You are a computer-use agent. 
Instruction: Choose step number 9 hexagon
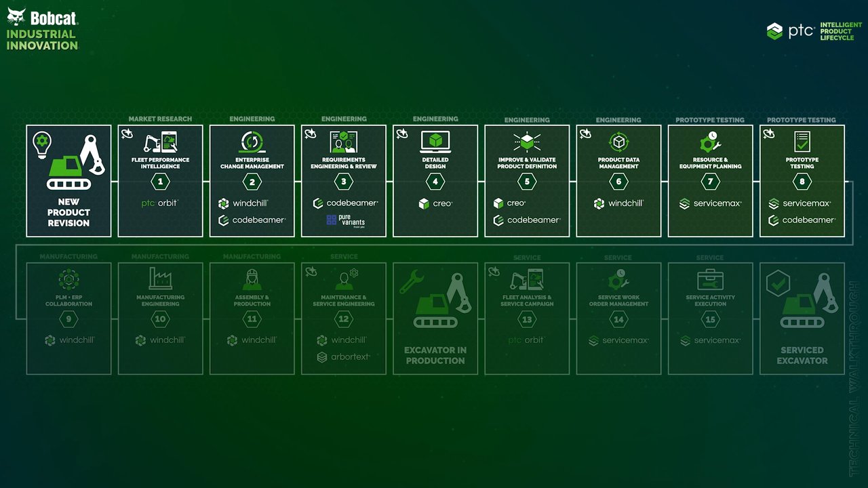coord(69,319)
